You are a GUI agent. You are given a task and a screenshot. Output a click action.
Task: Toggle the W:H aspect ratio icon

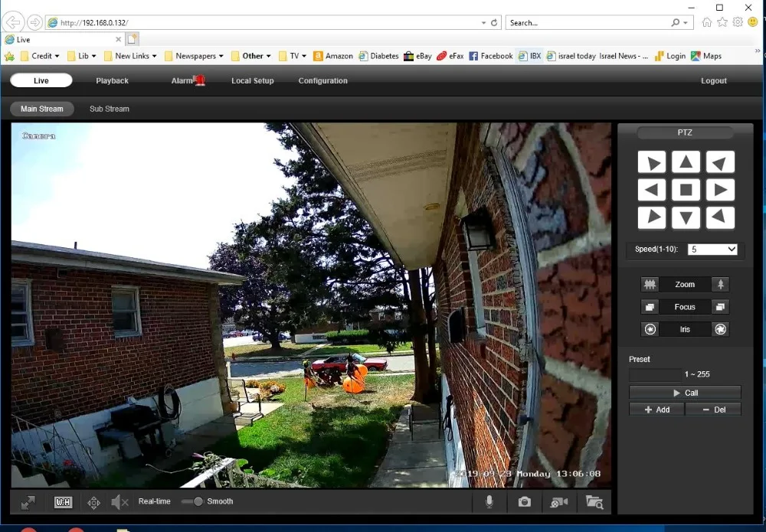63,501
